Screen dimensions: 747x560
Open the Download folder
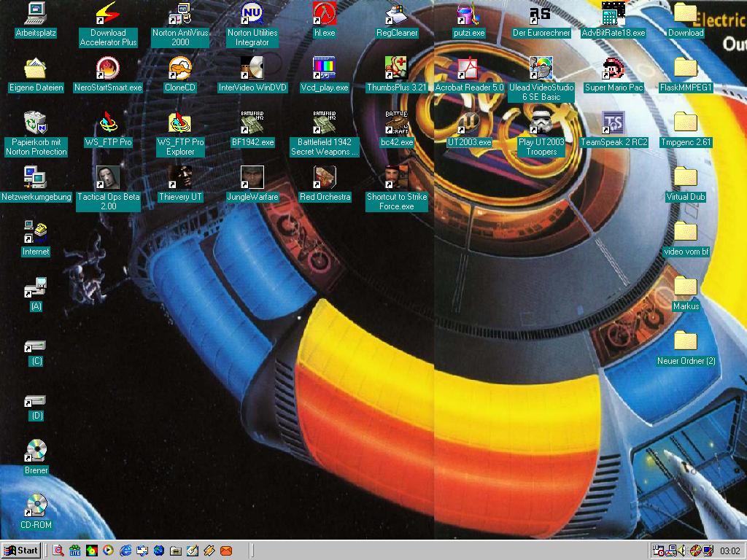pyautogui.click(x=686, y=20)
